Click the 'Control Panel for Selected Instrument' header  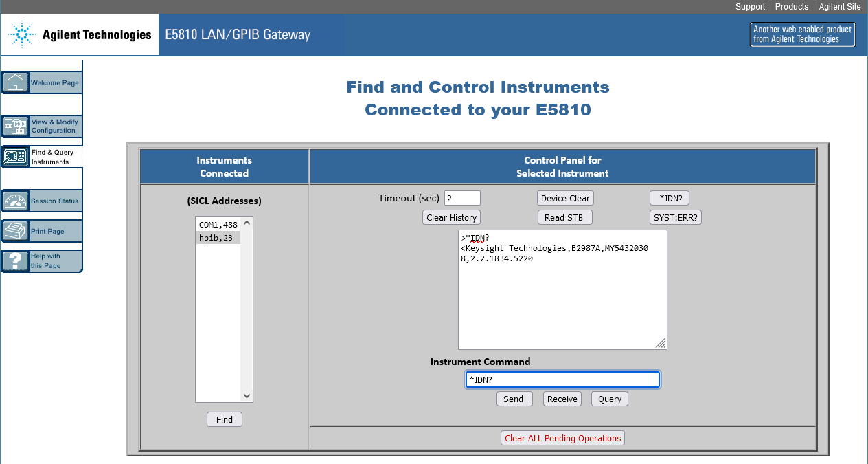click(x=562, y=166)
